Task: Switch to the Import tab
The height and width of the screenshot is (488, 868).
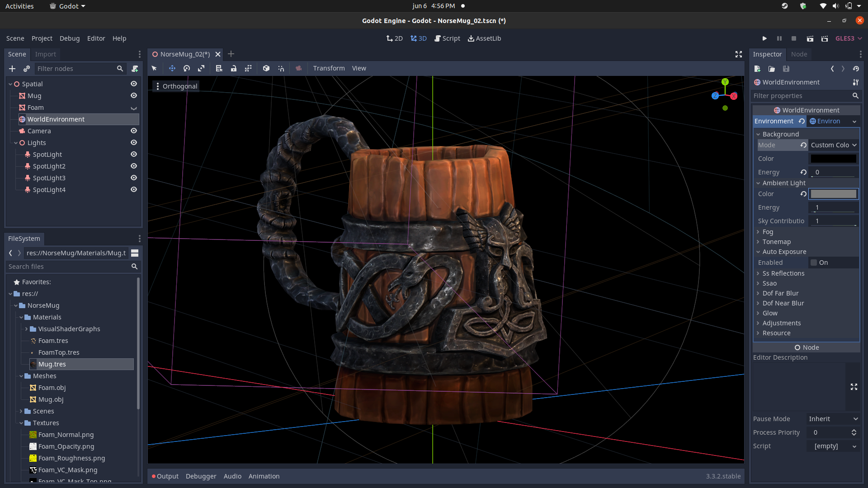Action: point(45,54)
